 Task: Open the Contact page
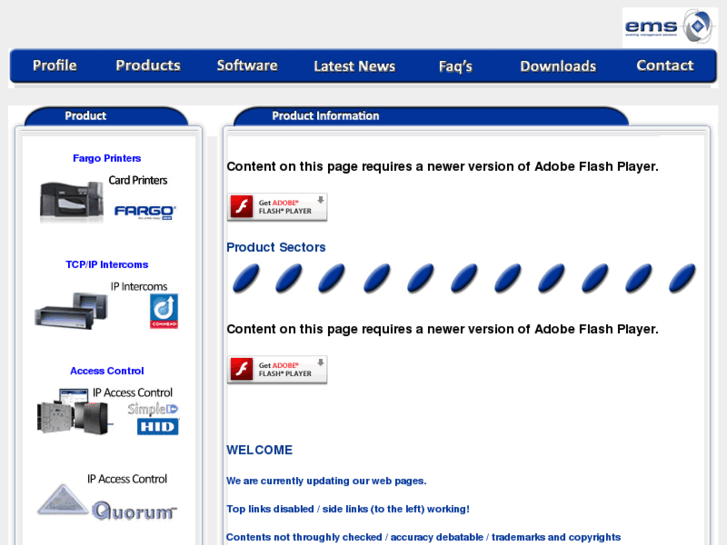(665, 65)
